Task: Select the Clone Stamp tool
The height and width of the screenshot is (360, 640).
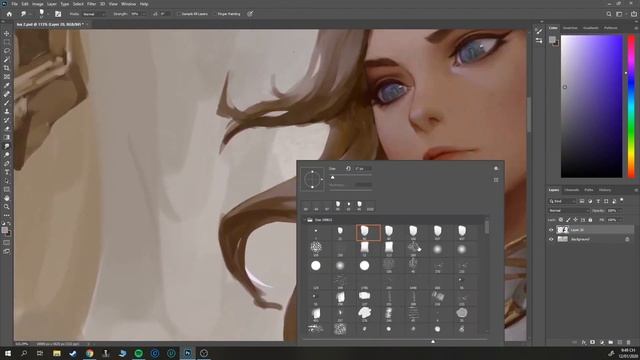Action: tap(7, 111)
